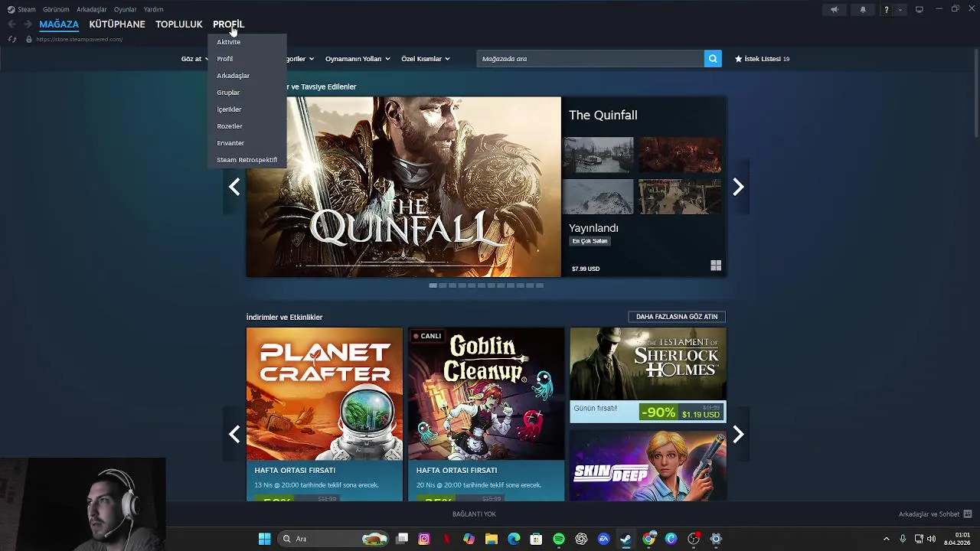
Task: Open the Steam menu
Action: pos(21,9)
